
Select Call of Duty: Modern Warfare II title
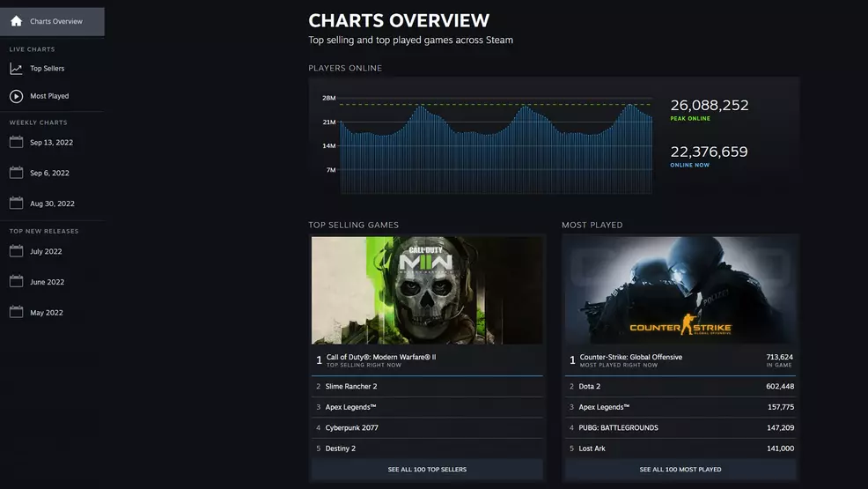381,357
